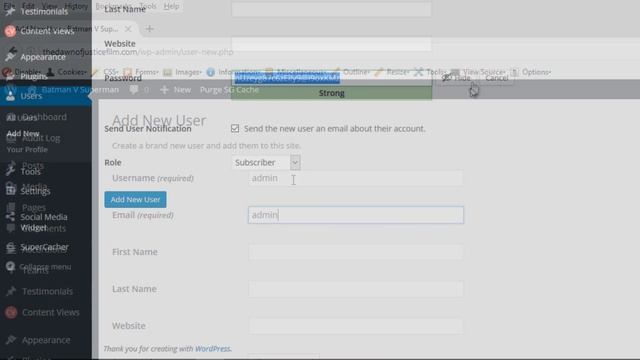640x360 pixels.
Task: Open the Help menu in menu bar
Action: [x=171, y=6]
